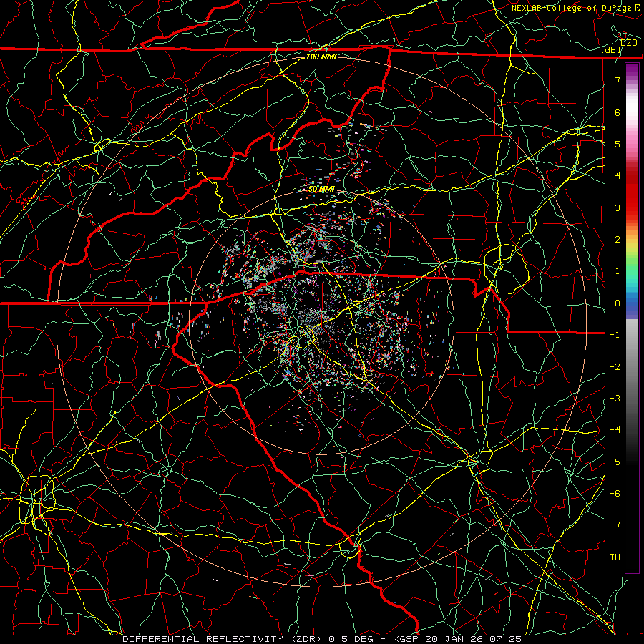Click the -5 dB scale value
This screenshot has width=644, height=644.
(615, 462)
